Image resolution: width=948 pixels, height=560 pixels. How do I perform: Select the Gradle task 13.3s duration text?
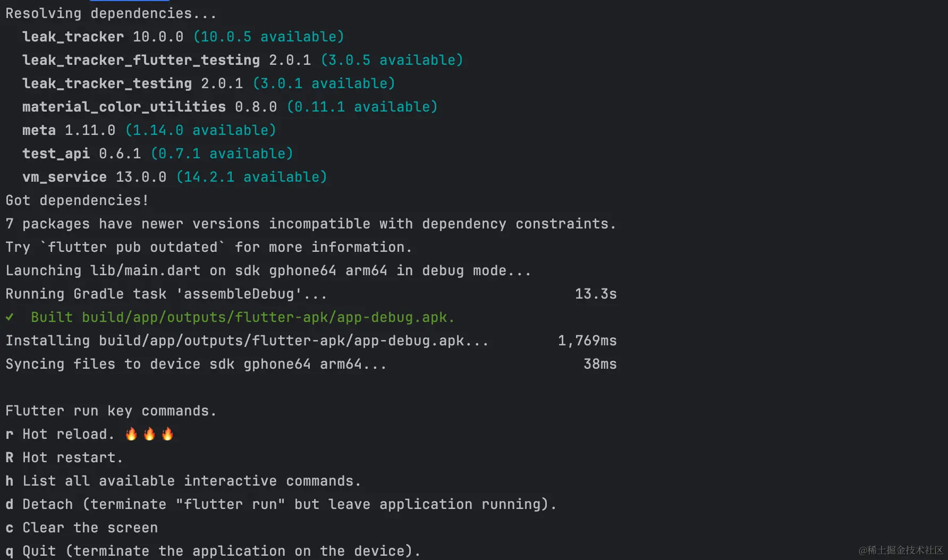click(595, 293)
